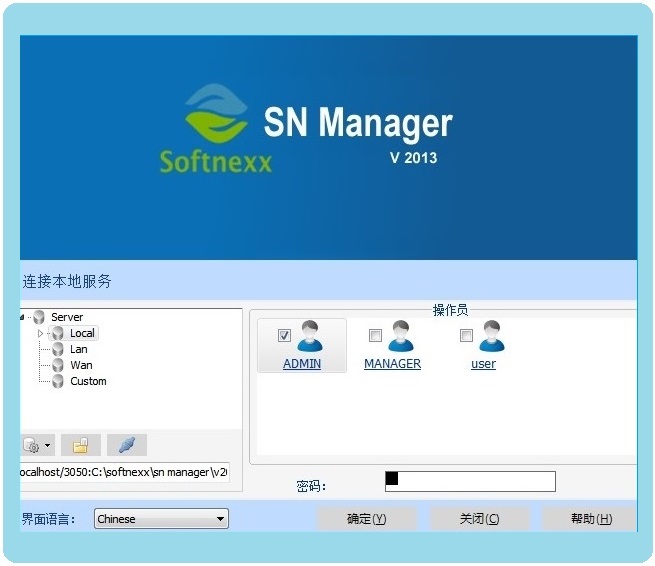
Task: Click the 密码 label text
Action: pos(311,486)
